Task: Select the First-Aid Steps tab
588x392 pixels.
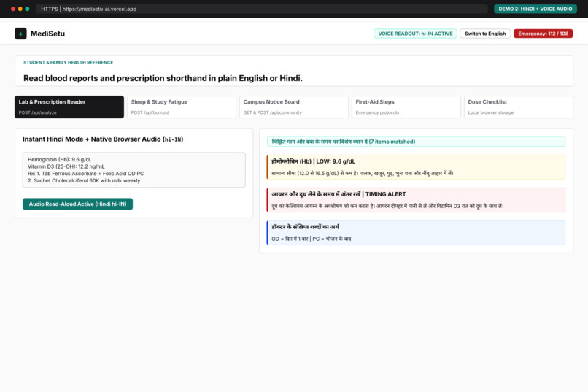Action: coord(406,107)
